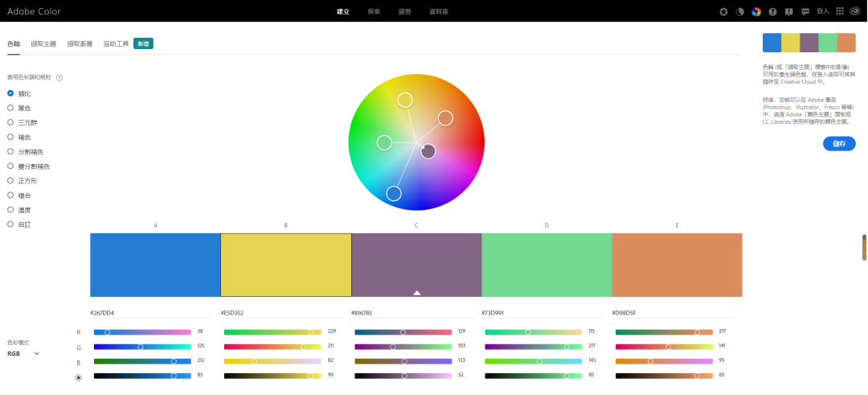Image resolution: width=868 pixels, height=395 pixels.
Task: Click the green handle on the color wheel
Action: coord(384,143)
